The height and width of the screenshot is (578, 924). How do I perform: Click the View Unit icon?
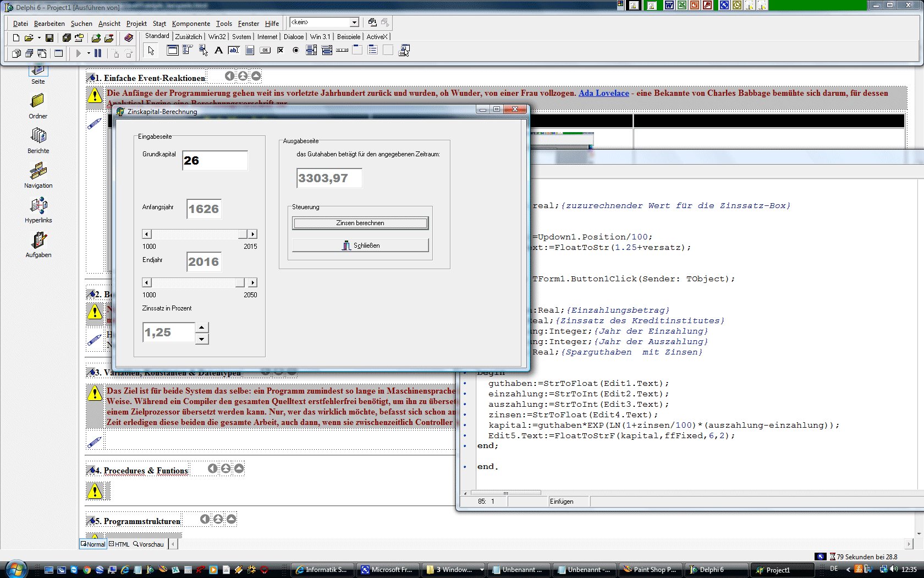[x=16, y=53]
